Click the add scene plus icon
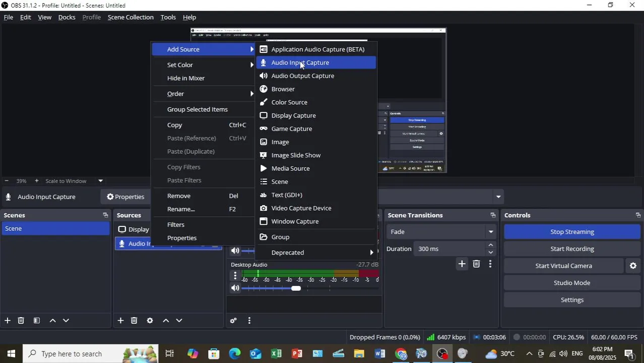This screenshot has width=644, height=363. tap(8, 321)
